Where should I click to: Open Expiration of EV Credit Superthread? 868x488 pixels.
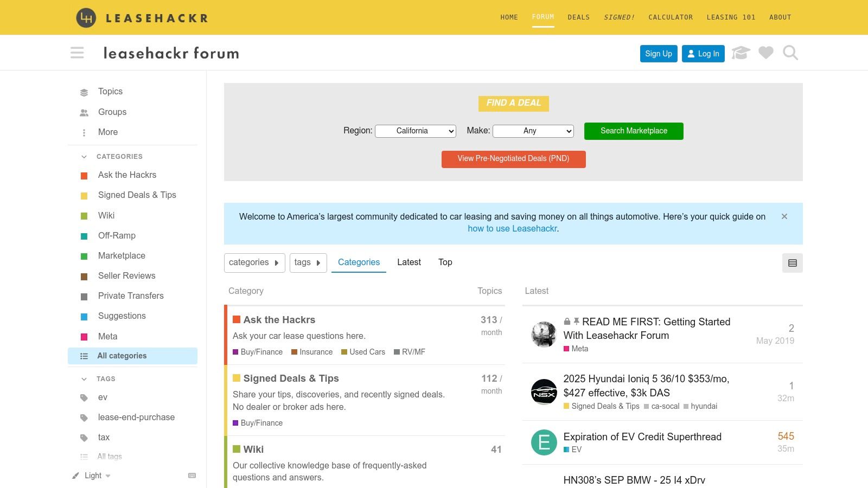click(642, 437)
